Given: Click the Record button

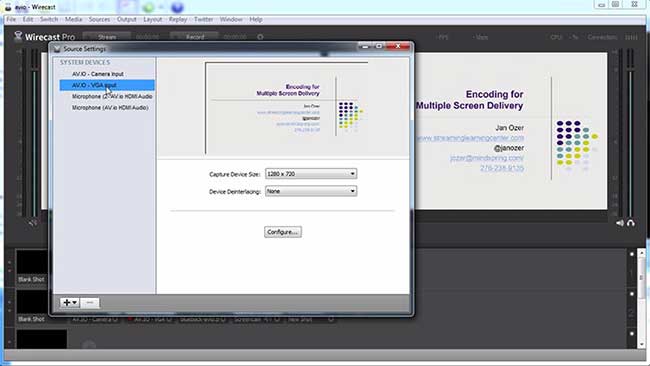Looking at the screenshot, I should (194, 37).
